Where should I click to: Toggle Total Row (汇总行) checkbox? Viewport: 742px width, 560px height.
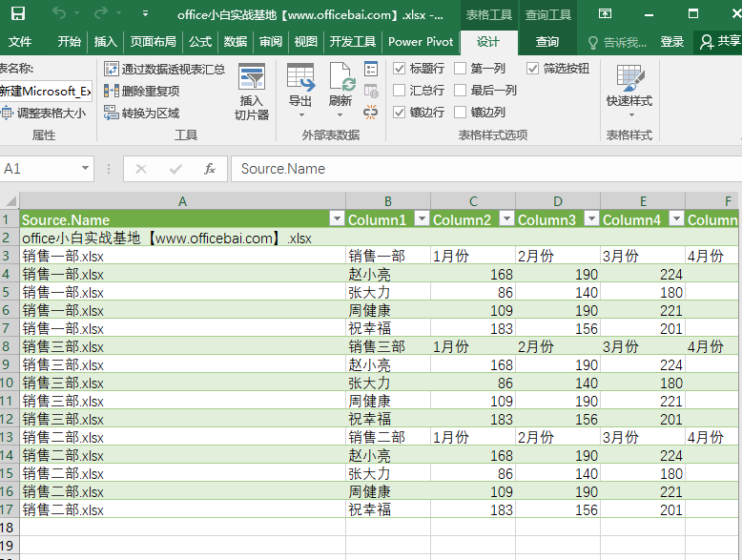tap(399, 90)
